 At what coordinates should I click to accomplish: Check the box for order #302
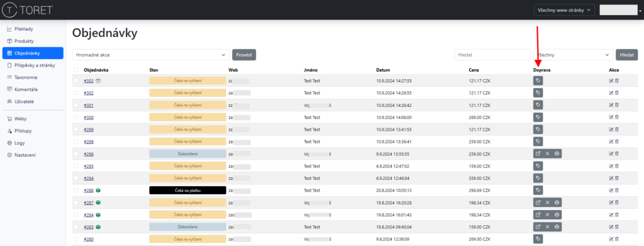75,93
